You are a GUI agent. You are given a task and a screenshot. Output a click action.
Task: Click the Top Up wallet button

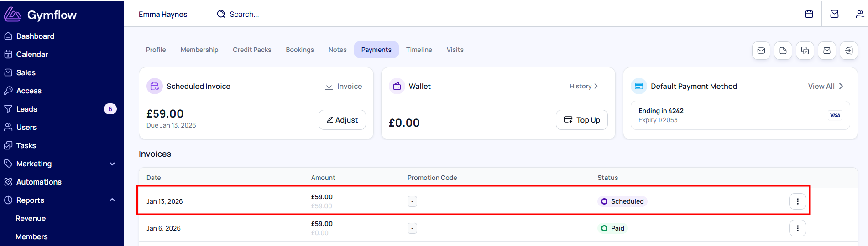[x=582, y=120]
